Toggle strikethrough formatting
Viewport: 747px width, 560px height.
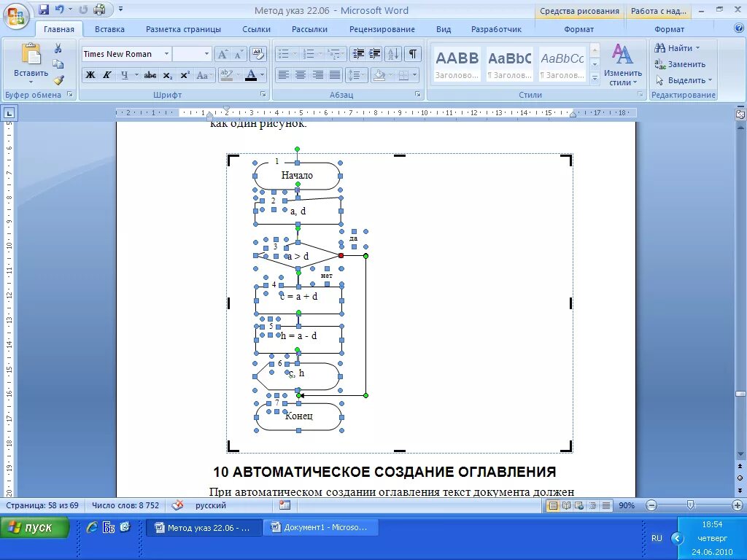tap(150, 75)
